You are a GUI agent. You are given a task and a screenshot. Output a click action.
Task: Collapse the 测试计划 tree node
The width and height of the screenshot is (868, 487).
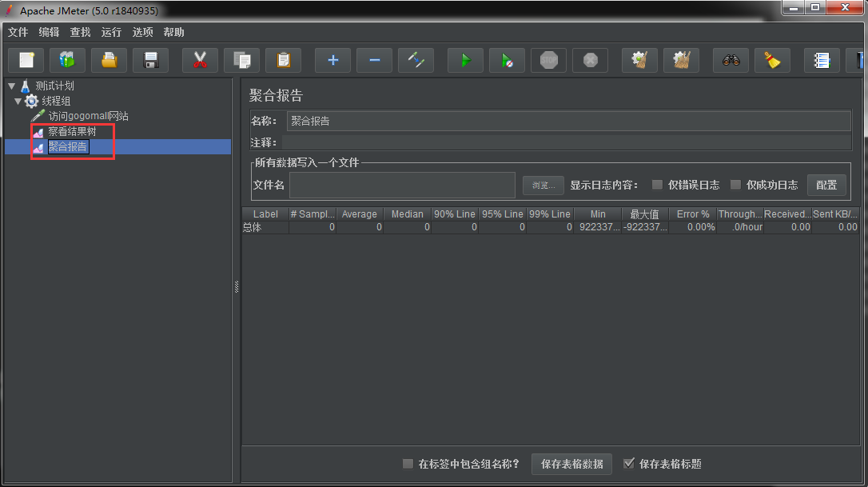pyautogui.click(x=12, y=86)
